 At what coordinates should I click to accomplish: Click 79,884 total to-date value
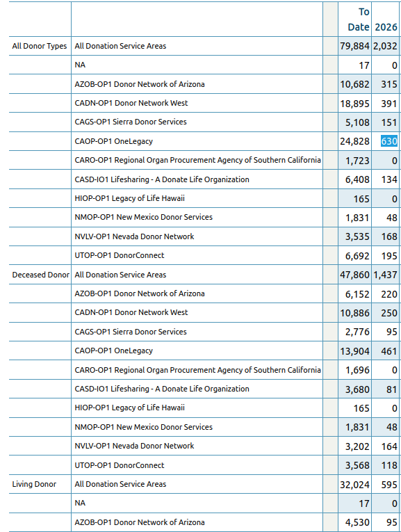click(x=354, y=46)
